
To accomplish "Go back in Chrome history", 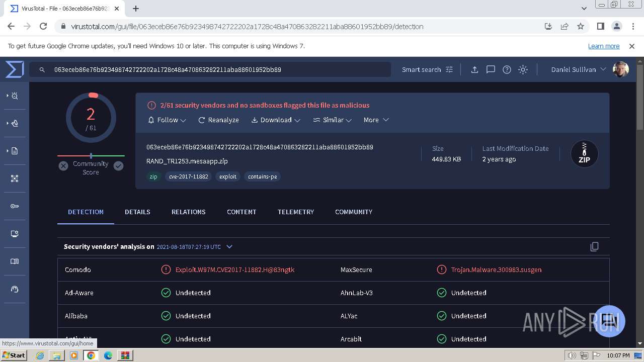I will pyautogui.click(x=11, y=26).
